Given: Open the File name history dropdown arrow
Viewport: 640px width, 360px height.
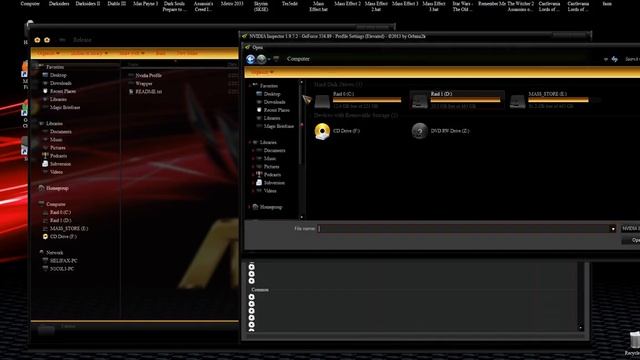Looking at the screenshot, I should 613,229.
